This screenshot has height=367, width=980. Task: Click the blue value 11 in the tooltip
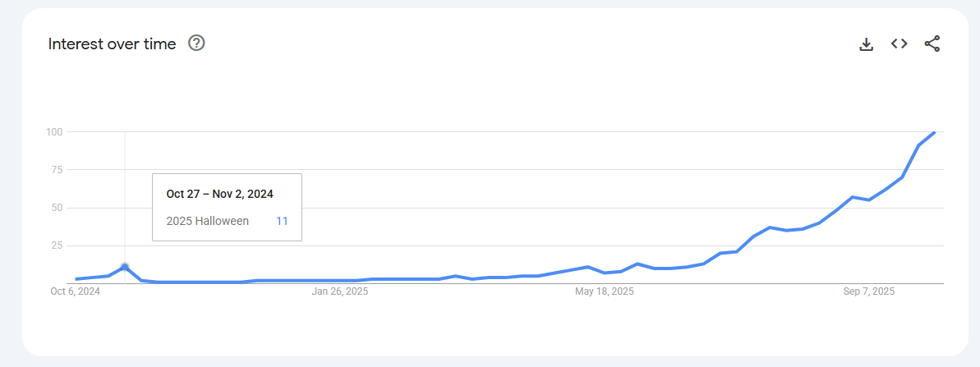tap(282, 221)
